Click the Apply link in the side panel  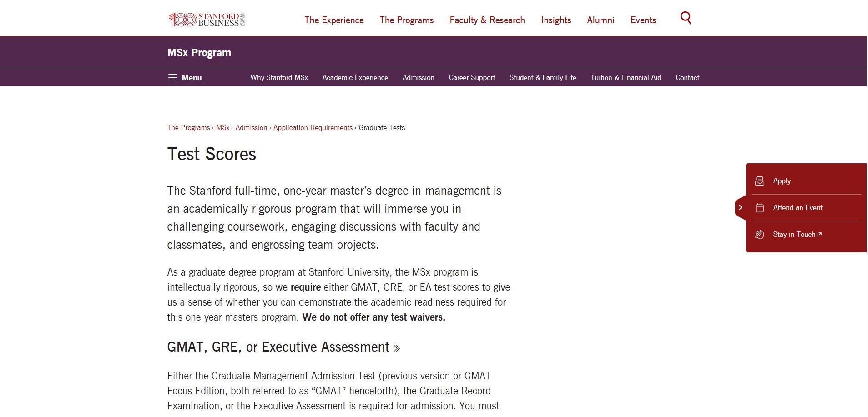coord(782,181)
